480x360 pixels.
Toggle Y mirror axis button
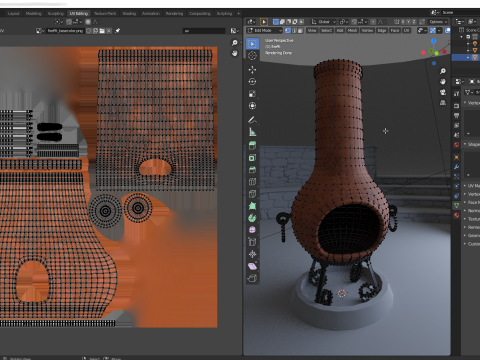[x=408, y=22]
